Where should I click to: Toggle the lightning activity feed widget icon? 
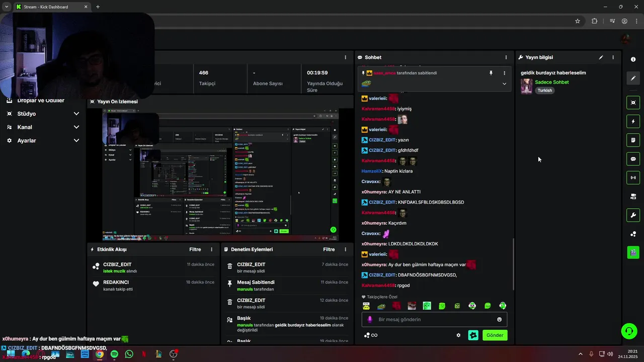(633, 121)
